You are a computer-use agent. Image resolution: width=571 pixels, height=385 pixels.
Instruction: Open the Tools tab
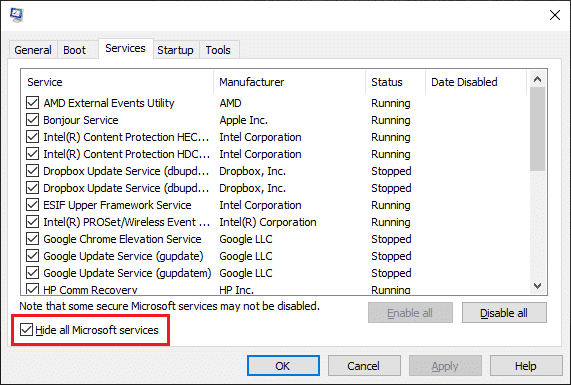pyautogui.click(x=218, y=50)
